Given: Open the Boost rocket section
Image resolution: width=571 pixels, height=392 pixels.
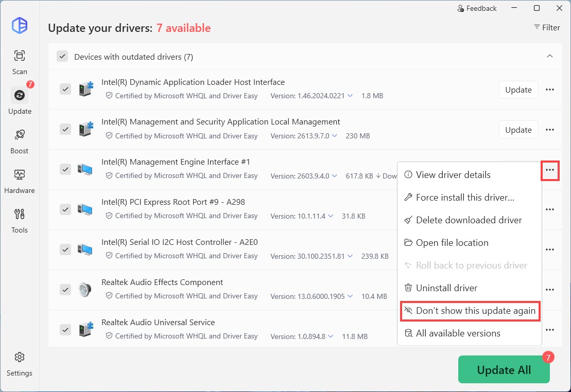Looking at the screenshot, I should click(19, 141).
